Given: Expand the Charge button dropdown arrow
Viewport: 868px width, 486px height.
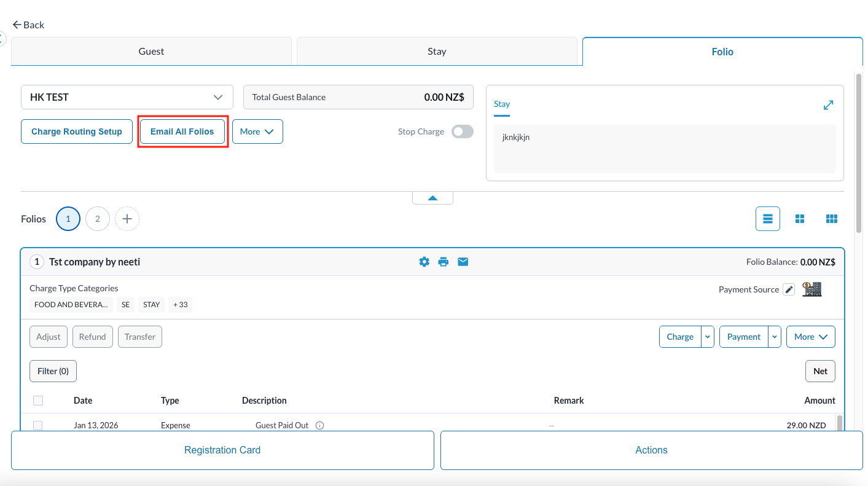Looking at the screenshot, I should click(708, 337).
